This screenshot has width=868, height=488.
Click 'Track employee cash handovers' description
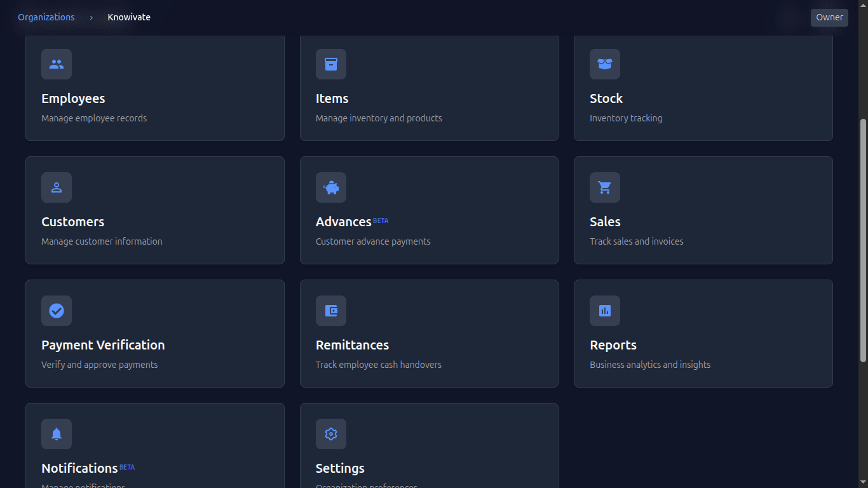379,365
